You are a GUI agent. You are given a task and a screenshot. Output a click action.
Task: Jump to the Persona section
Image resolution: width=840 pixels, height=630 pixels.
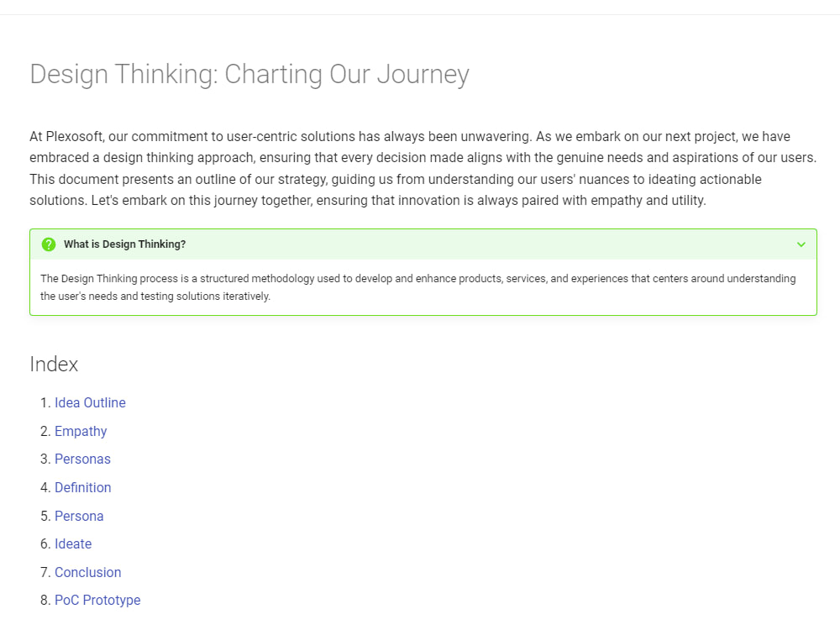point(79,516)
